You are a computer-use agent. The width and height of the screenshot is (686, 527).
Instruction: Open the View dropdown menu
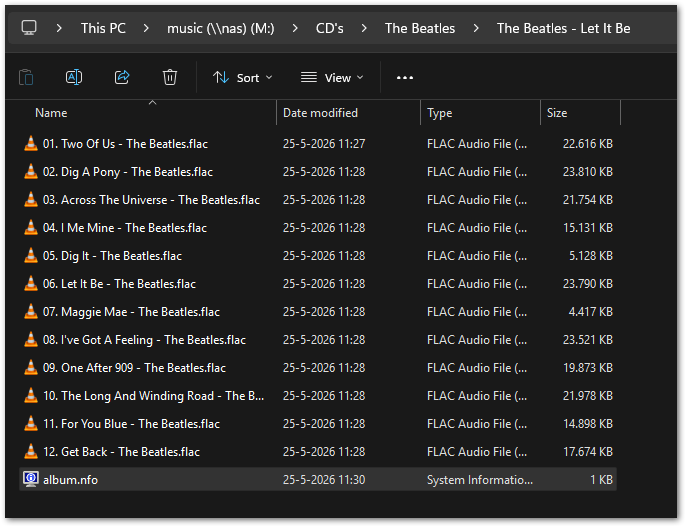332,78
